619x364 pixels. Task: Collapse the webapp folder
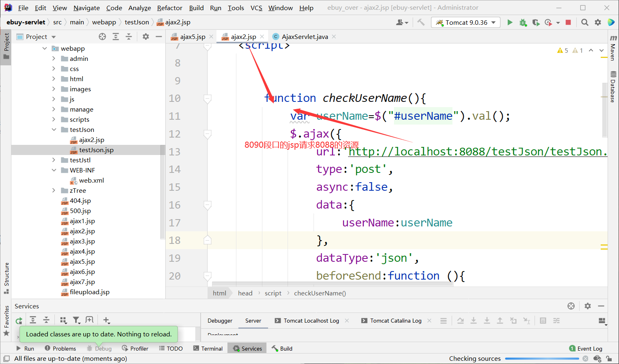pyautogui.click(x=45, y=48)
